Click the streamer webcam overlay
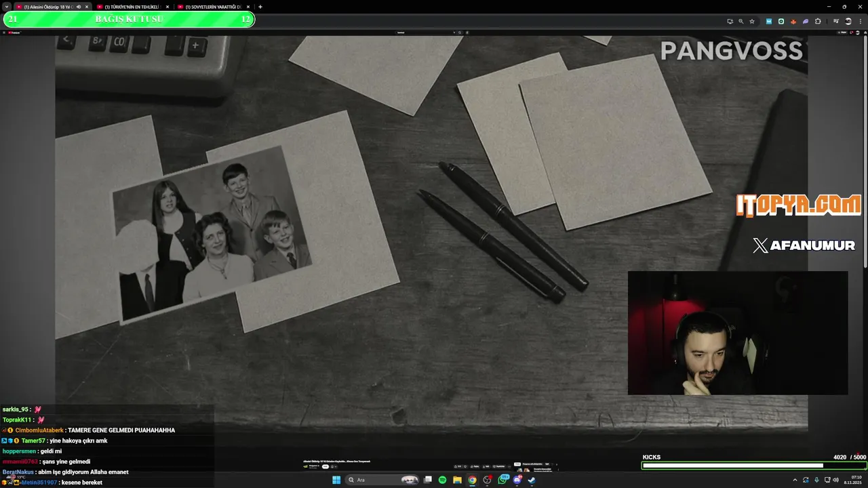This screenshot has height=488, width=868. point(738,333)
